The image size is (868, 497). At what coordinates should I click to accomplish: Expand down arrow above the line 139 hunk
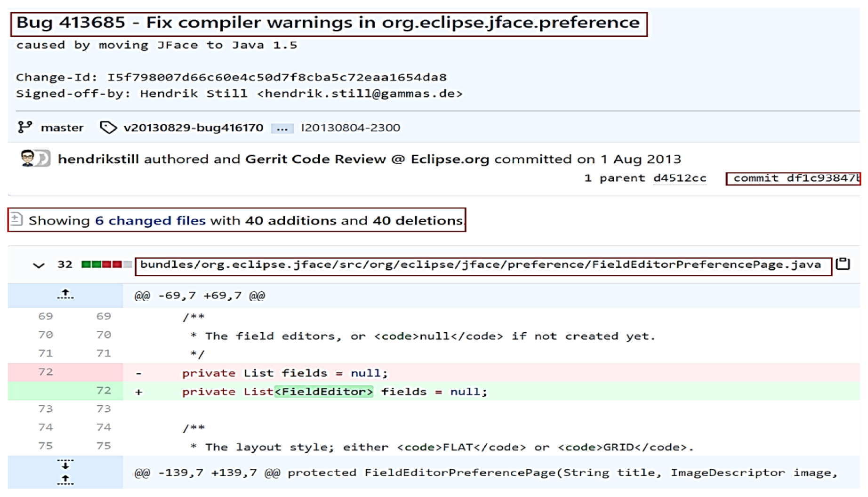(65, 465)
